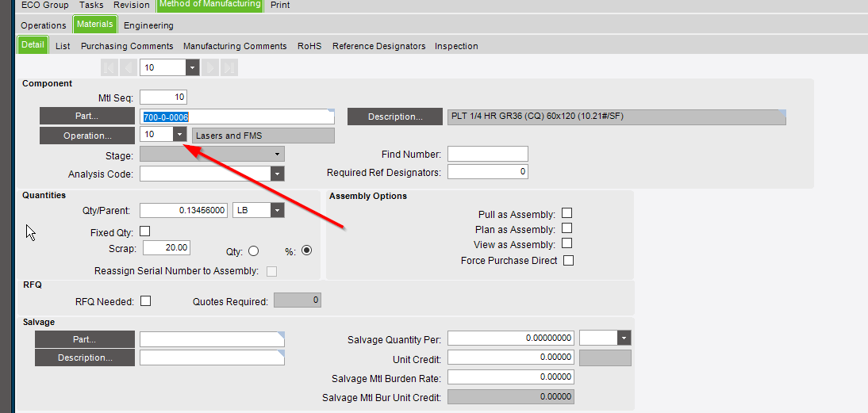The width and height of the screenshot is (868, 413).
Task: Go to last material record arrow
Action: click(229, 67)
